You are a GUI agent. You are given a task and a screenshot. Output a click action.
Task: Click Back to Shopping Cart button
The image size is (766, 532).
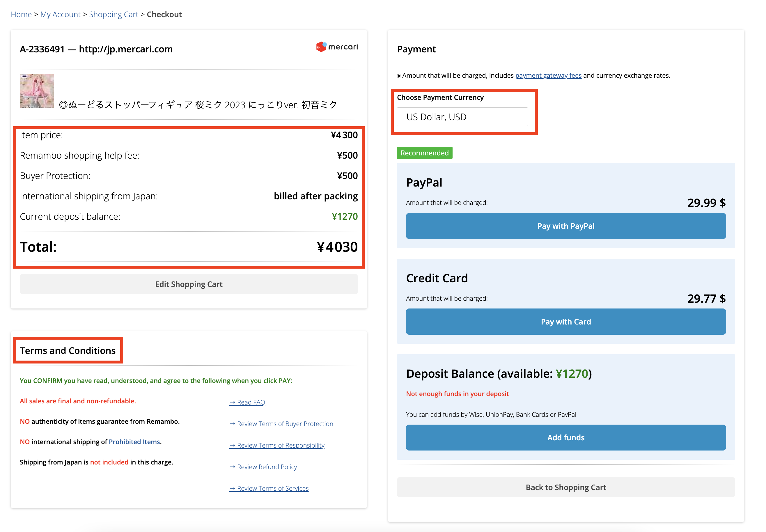click(x=565, y=487)
